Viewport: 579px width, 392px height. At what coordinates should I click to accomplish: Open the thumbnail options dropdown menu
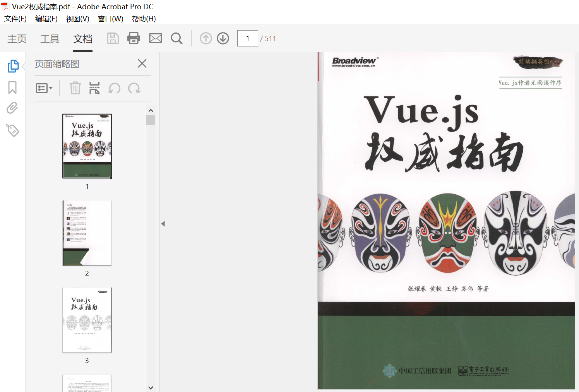click(x=44, y=88)
